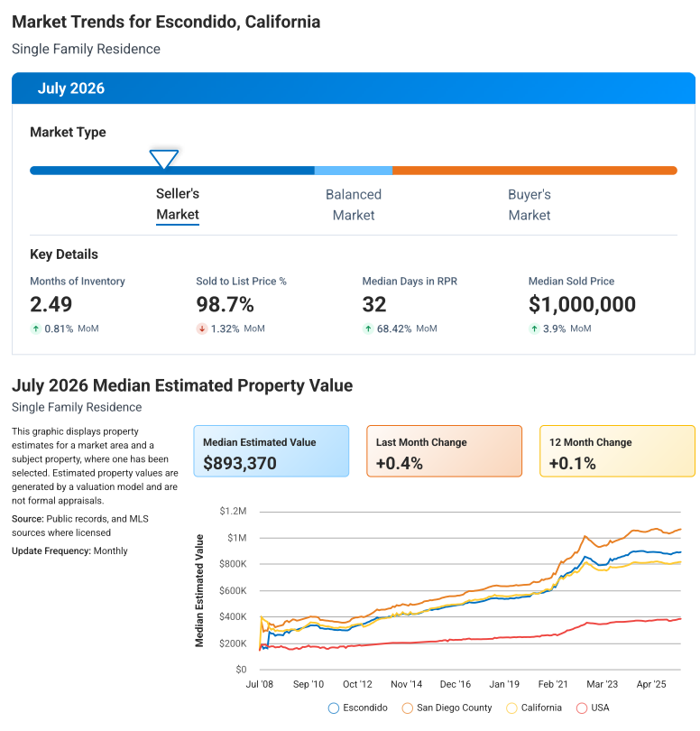700x731 pixels.
Task: Select the Buyer's Market label
Action: pos(529,205)
